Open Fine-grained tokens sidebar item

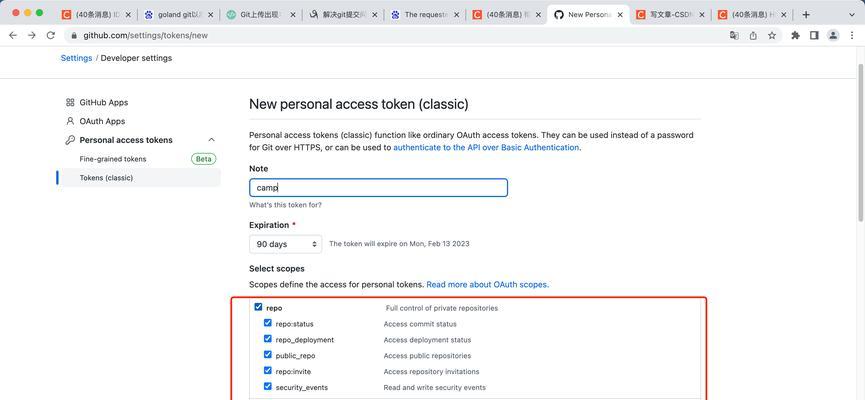113,159
